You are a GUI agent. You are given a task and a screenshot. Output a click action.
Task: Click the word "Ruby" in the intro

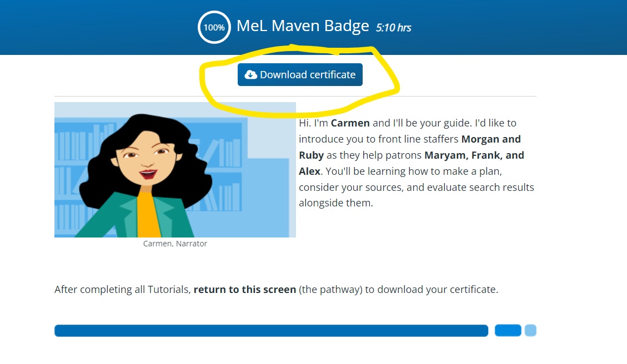(x=311, y=155)
